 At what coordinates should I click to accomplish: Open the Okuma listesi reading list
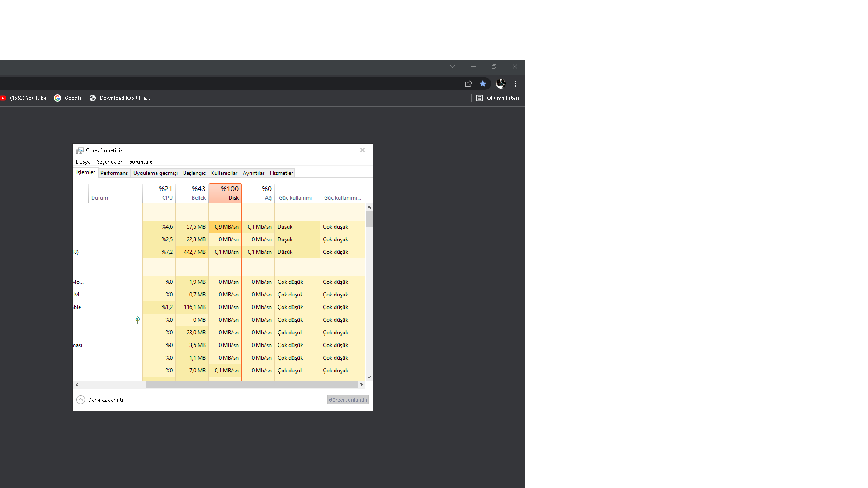pos(498,98)
